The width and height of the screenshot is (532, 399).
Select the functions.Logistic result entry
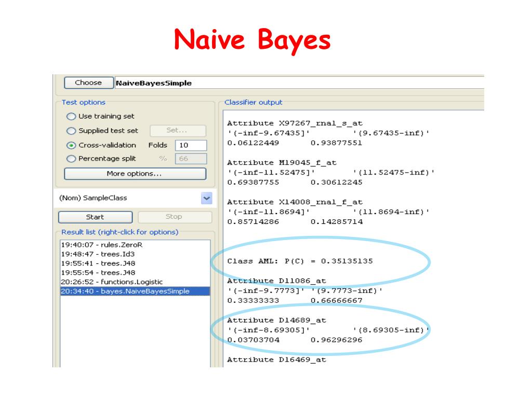tap(104, 282)
